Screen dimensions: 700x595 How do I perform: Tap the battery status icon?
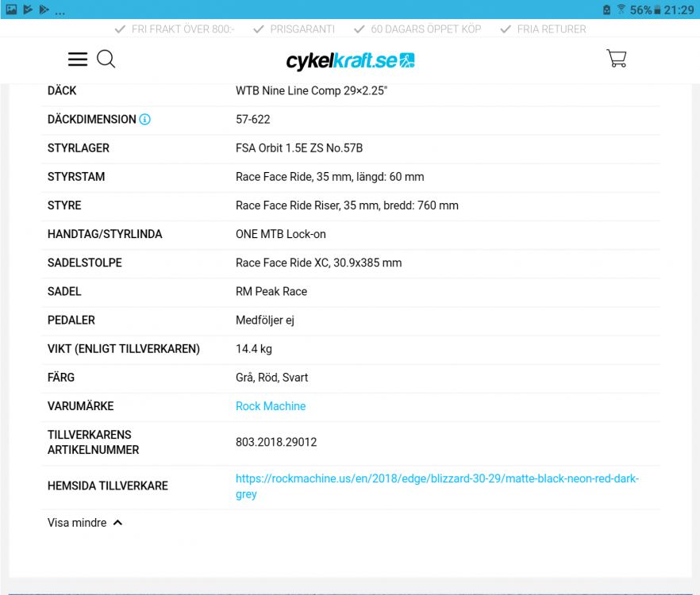657,10
